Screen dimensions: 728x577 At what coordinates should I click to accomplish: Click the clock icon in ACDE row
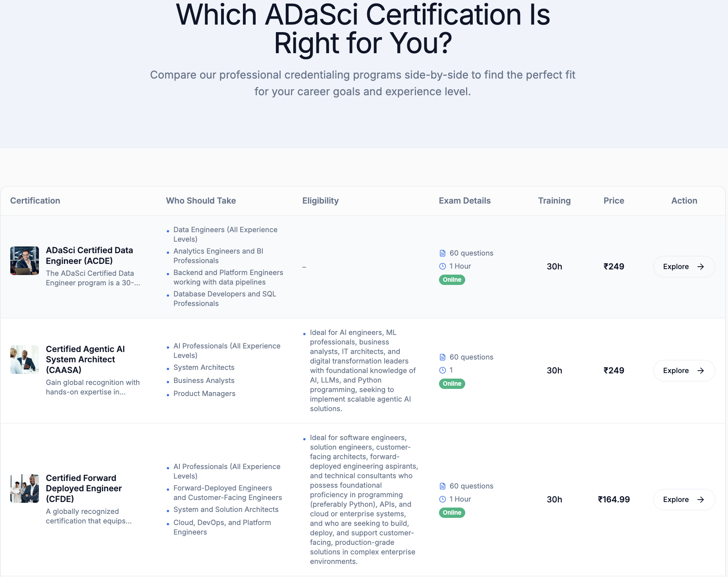[443, 266]
